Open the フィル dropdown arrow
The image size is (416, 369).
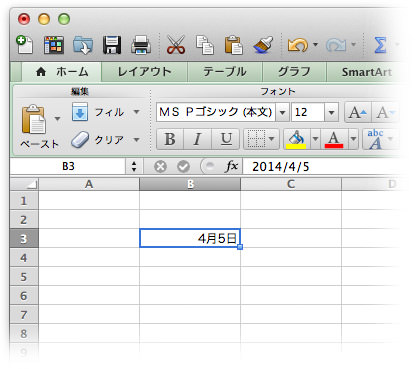click(x=136, y=112)
